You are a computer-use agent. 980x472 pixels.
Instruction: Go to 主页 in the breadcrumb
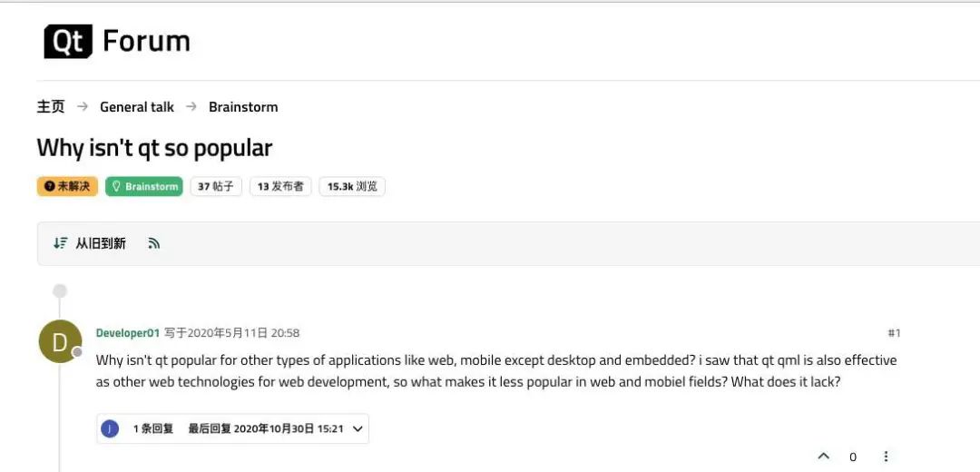[51, 107]
